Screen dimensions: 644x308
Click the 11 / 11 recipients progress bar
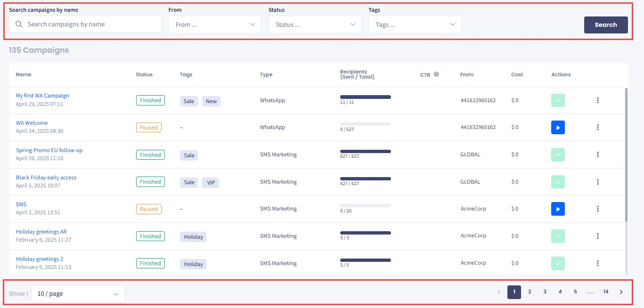tap(366, 97)
